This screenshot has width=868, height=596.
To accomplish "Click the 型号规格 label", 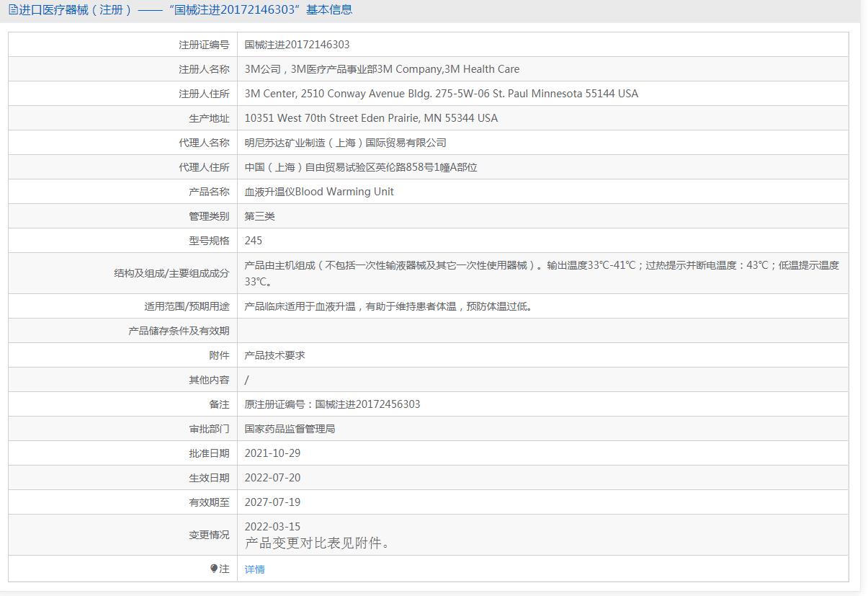I will (x=210, y=241).
